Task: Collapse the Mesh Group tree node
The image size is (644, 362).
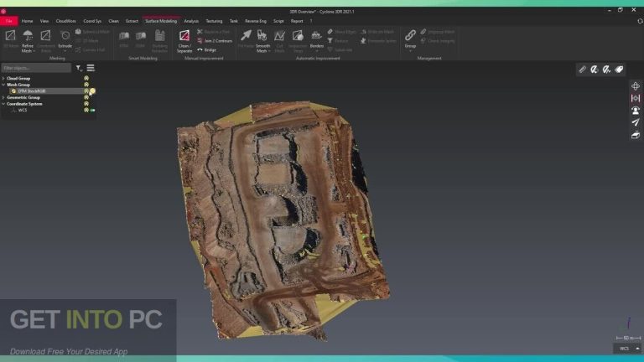Action: point(3,85)
